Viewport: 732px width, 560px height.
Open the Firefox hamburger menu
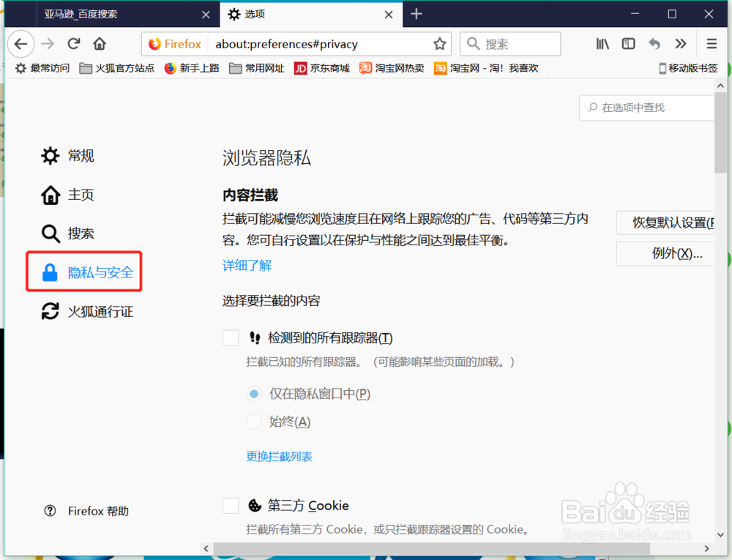coord(711,44)
